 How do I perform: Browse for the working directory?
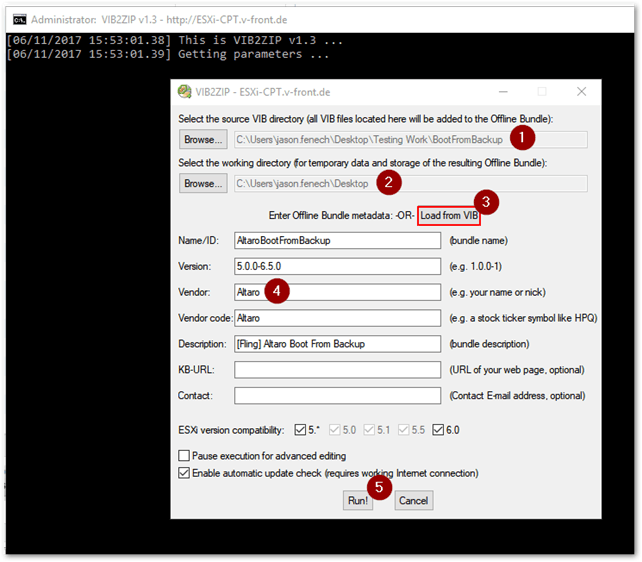click(203, 183)
